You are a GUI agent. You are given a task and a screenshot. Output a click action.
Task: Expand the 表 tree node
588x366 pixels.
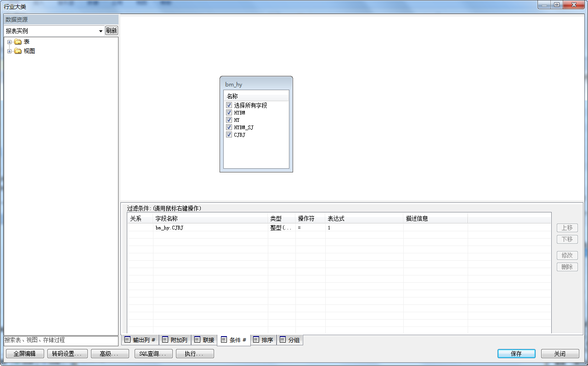9,42
